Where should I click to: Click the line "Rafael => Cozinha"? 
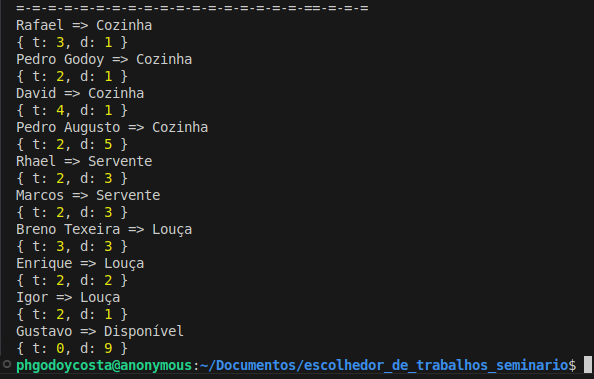[x=84, y=25]
